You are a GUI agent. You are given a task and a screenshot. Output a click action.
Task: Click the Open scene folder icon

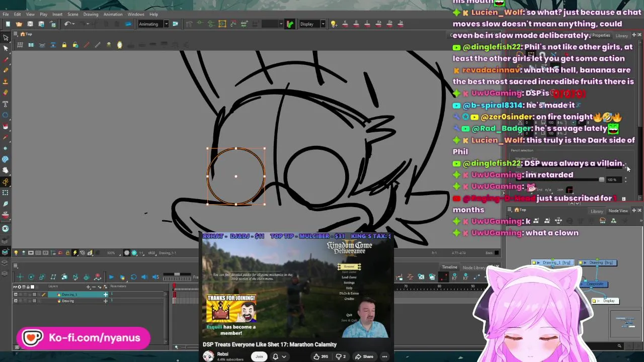click(19, 24)
